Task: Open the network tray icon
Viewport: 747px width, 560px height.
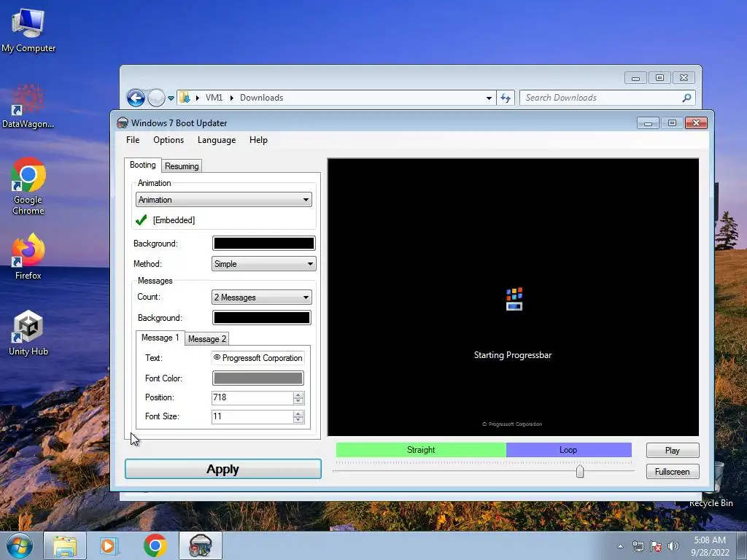Action: (638, 546)
